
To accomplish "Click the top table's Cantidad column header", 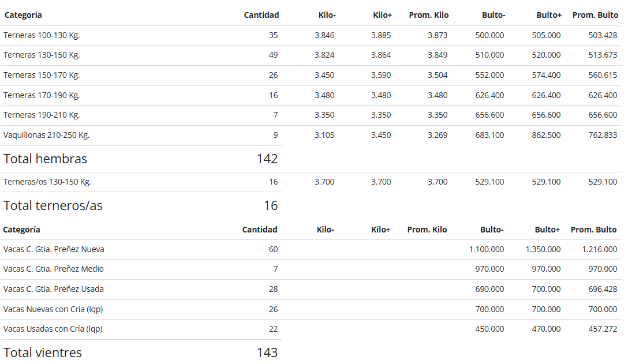I will point(261,15).
